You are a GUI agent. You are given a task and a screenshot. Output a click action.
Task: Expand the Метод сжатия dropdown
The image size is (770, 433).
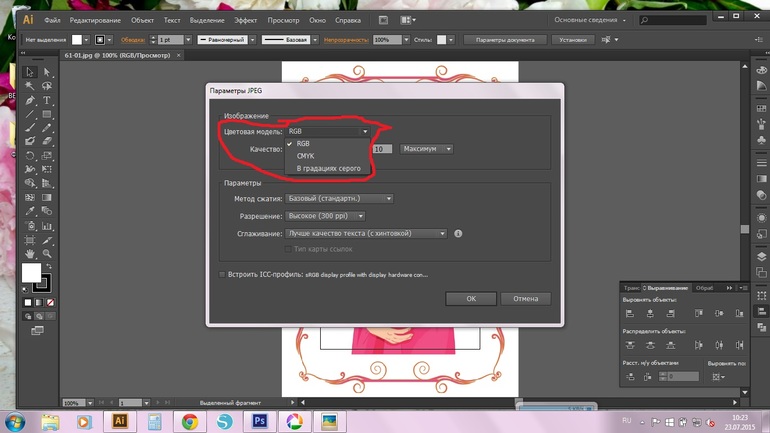[339, 199]
